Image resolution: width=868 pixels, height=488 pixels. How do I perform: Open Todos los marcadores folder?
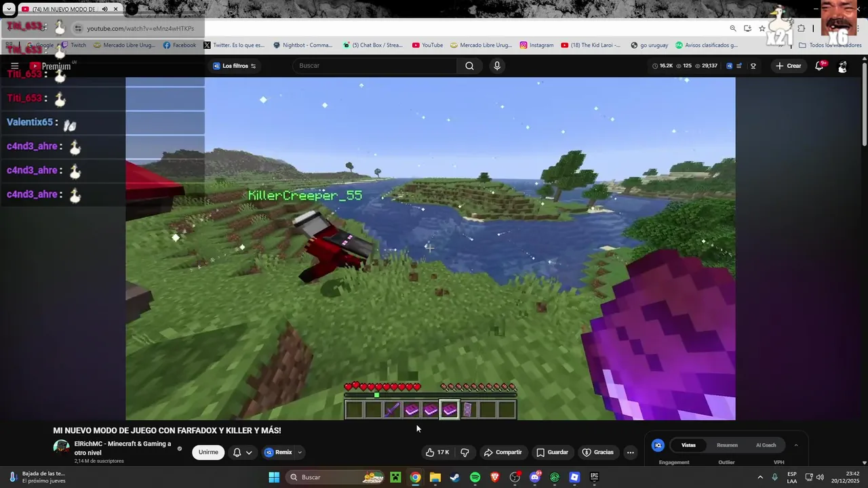[830, 45]
